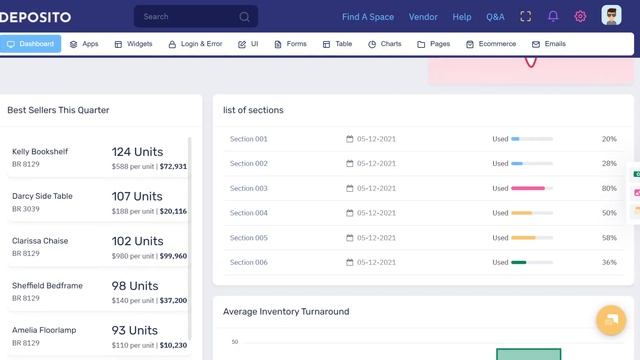The image size is (640, 360).
Task: Click the list of sections heading
Action: (253, 110)
